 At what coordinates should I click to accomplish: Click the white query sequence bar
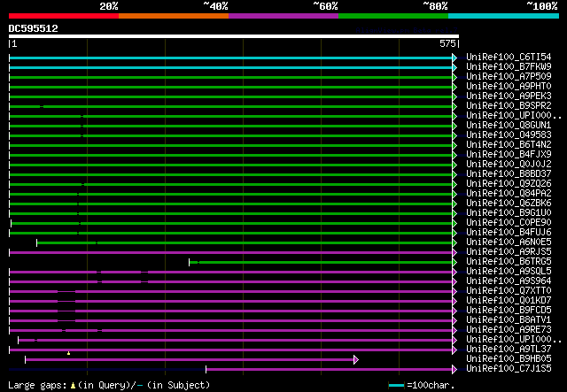point(233,37)
